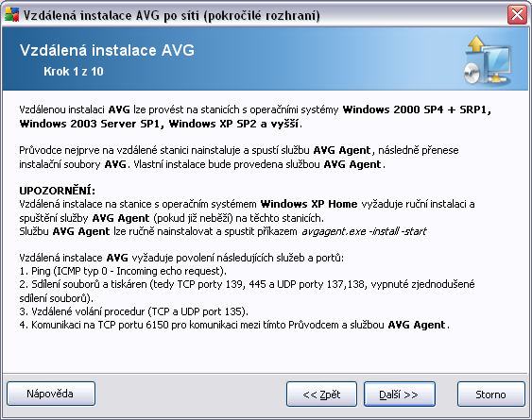This screenshot has height=420, width=532.
Task: Click the '1. Ping (ICMP typ 0' line
Action: tap(123, 271)
